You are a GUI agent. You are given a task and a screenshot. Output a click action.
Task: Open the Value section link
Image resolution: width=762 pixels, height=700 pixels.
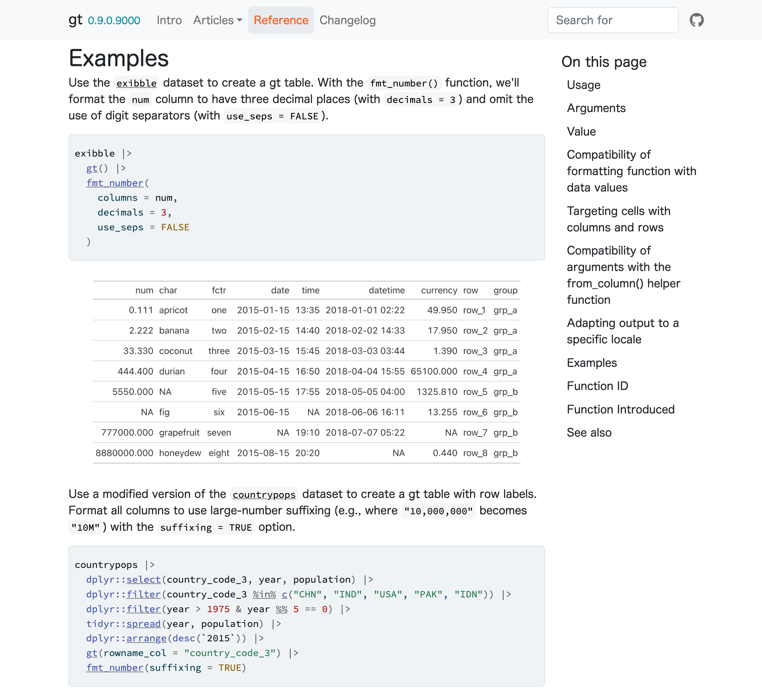[582, 131]
